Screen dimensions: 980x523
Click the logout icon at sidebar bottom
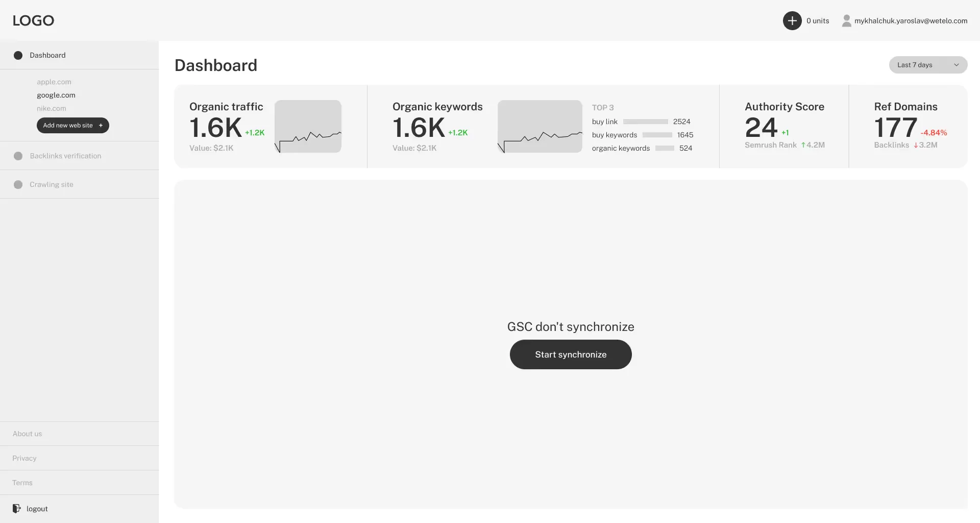click(x=16, y=508)
